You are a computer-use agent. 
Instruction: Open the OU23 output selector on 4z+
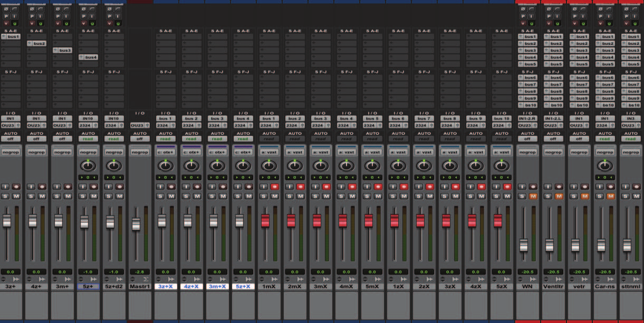pyautogui.click(x=36, y=125)
